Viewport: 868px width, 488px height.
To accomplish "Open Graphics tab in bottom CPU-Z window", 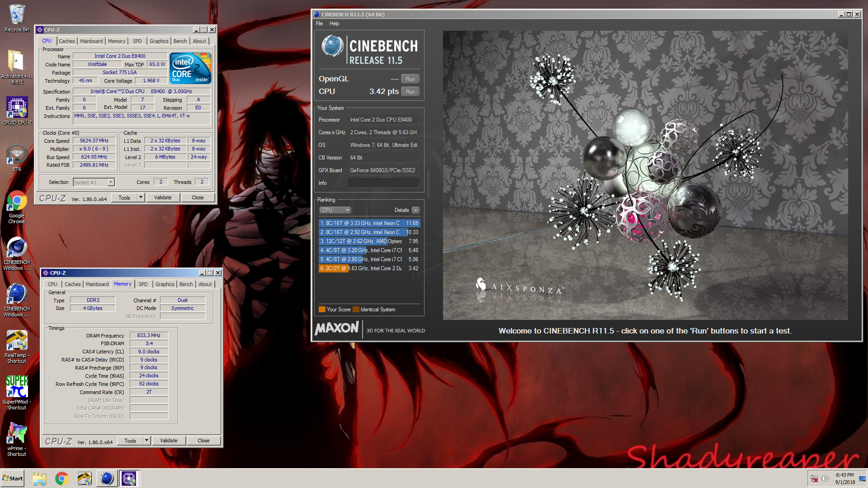I will [165, 284].
